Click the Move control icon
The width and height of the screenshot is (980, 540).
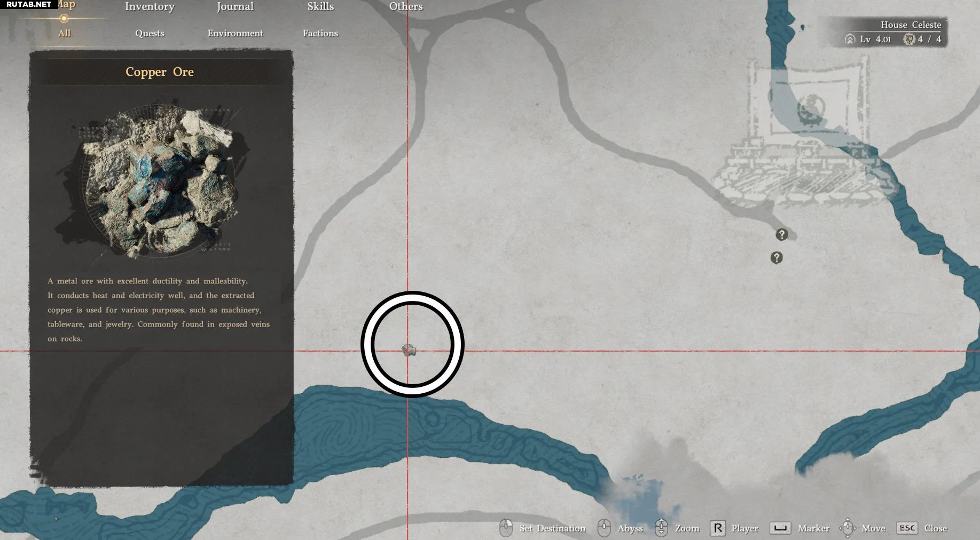tap(847, 528)
